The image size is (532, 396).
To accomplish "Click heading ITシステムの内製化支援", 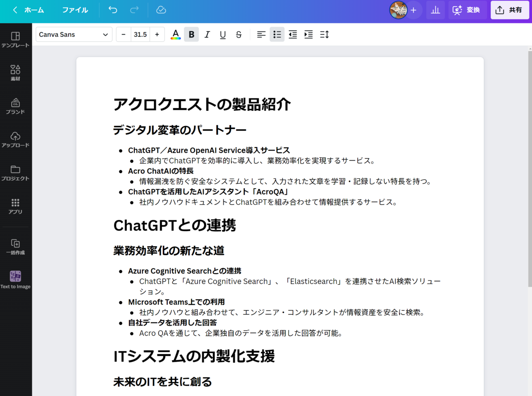I will pos(194,356).
